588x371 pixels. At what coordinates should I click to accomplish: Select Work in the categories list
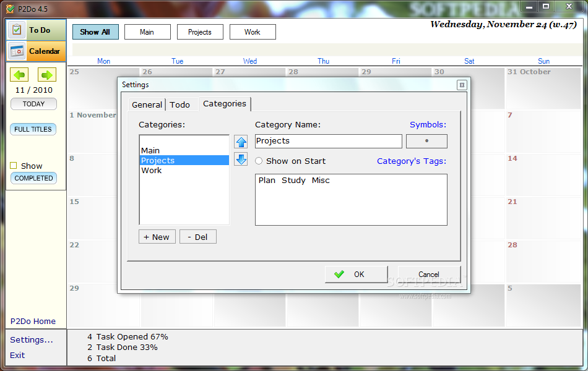coord(184,170)
